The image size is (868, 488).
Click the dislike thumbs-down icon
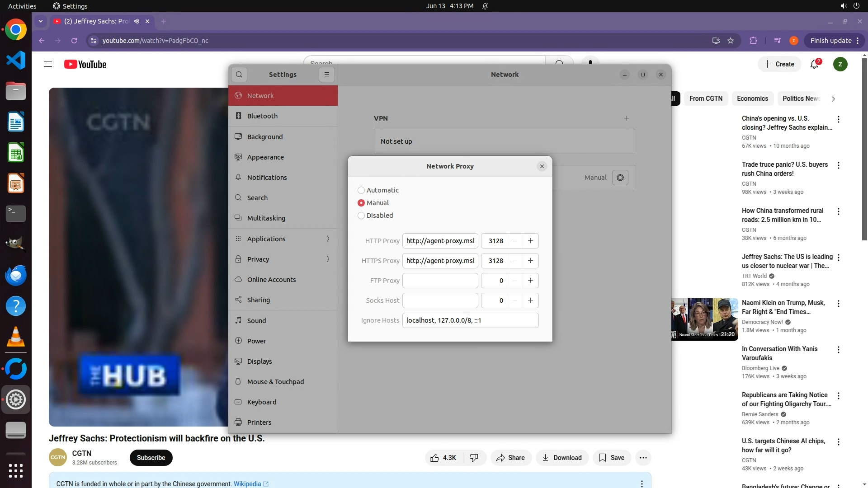[474, 458]
